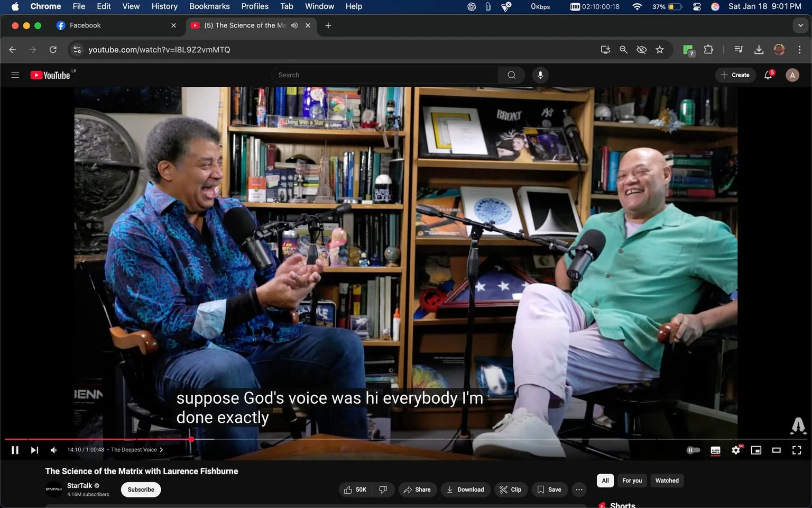Image resolution: width=812 pixels, height=508 pixels.
Task: Pause the video playback
Action: pos(15,450)
